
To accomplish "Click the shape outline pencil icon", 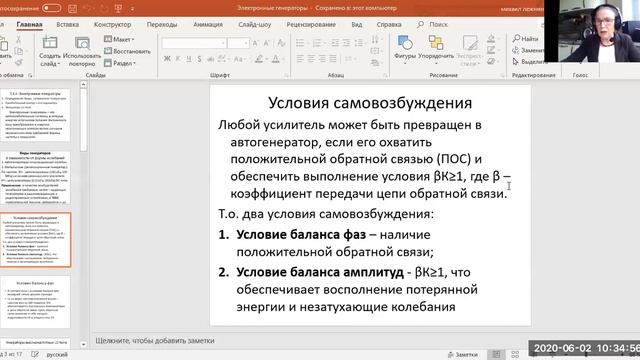I will coord(492,50).
